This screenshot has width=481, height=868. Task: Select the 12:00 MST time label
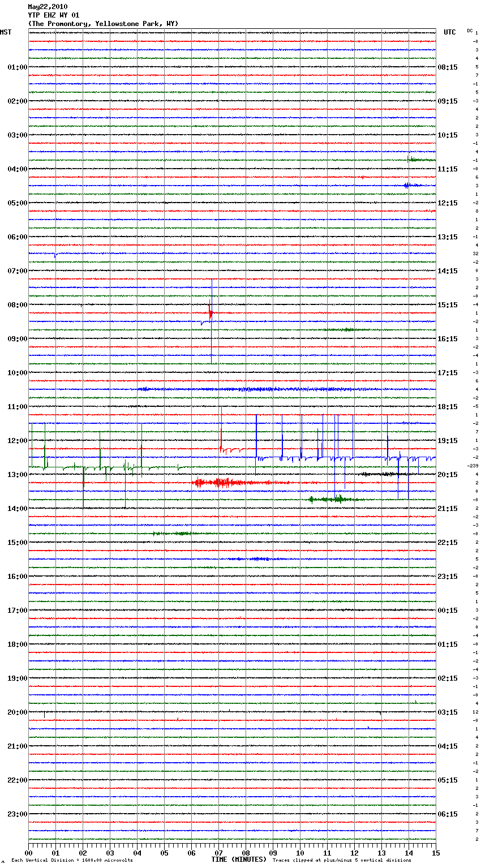[17, 441]
